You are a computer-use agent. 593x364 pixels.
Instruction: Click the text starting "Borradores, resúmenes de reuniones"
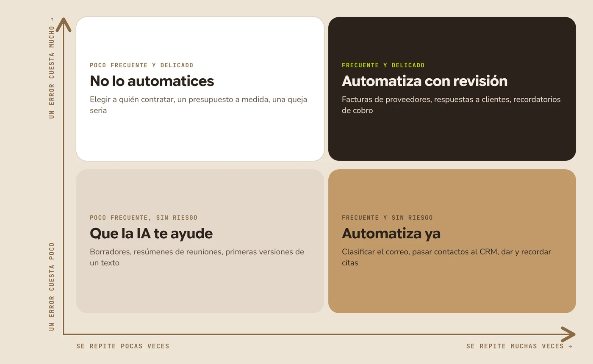click(x=197, y=257)
